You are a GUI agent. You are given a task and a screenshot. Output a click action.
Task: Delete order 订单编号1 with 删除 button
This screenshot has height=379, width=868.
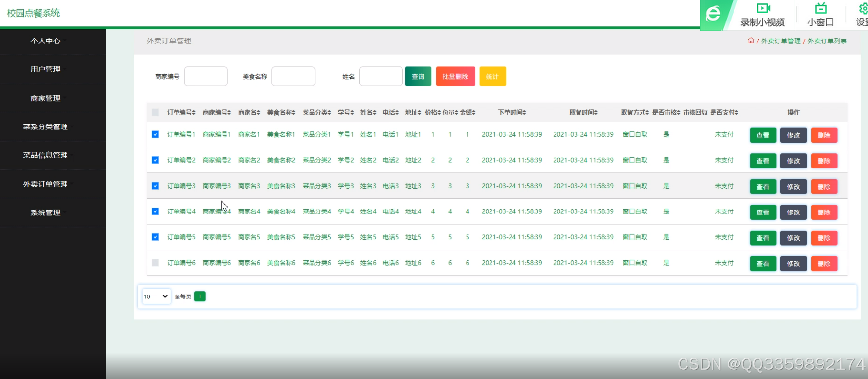(x=824, y=135)
